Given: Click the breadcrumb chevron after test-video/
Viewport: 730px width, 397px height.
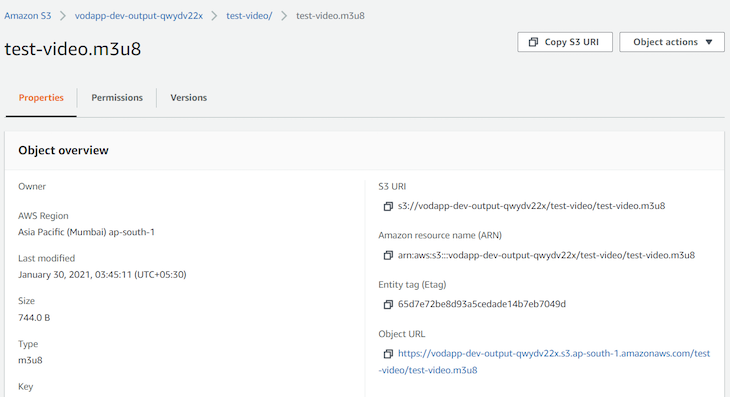Looking at the screenshot, I should coord(284,16).
